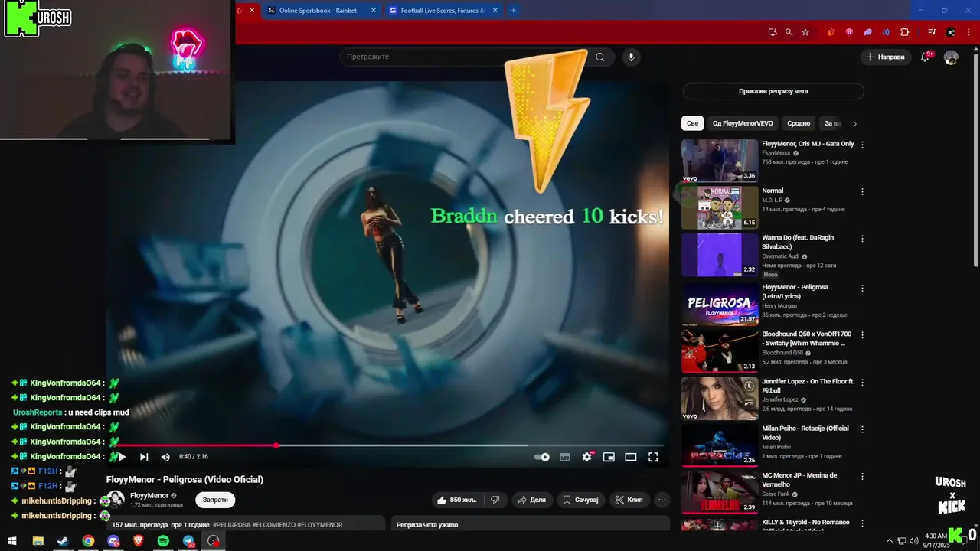
Task: Close the Football Live Scores tab
Action: tap(495, 11)
